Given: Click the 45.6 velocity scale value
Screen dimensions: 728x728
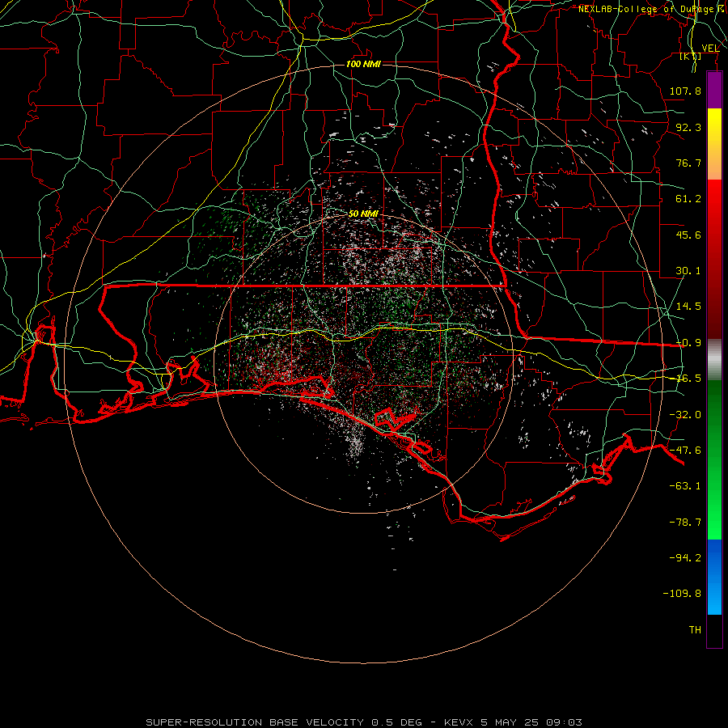Looking at the screenshot, I should point(688,235).
